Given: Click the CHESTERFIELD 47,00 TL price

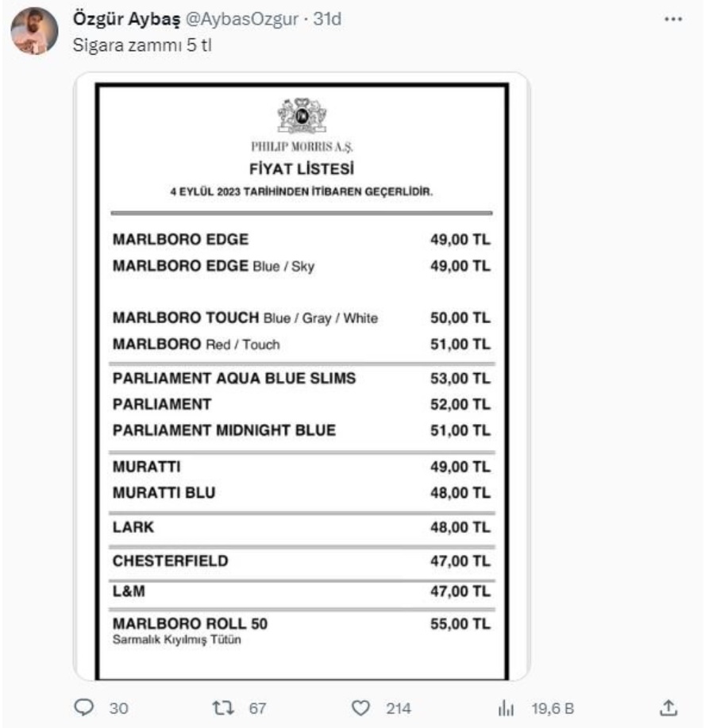Looking at the screenshot, I should tap(460, 562).
